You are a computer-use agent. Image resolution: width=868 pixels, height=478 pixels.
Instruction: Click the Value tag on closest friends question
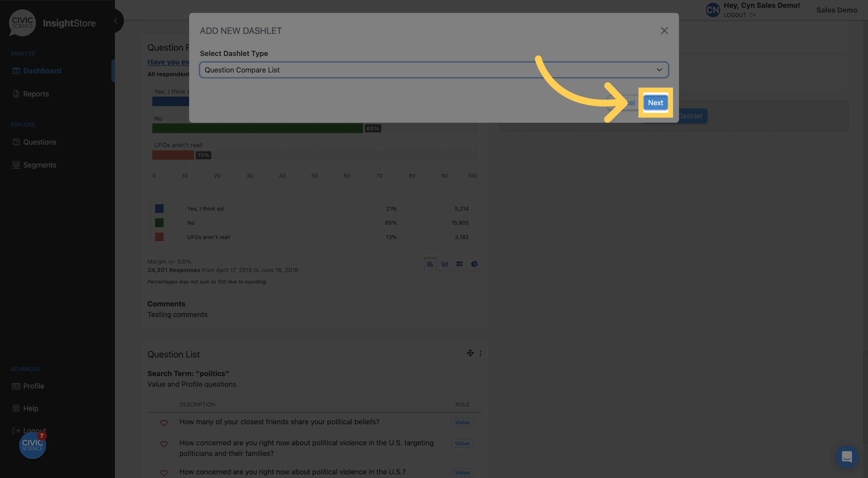pyautogui.click(x=462, y=422)
